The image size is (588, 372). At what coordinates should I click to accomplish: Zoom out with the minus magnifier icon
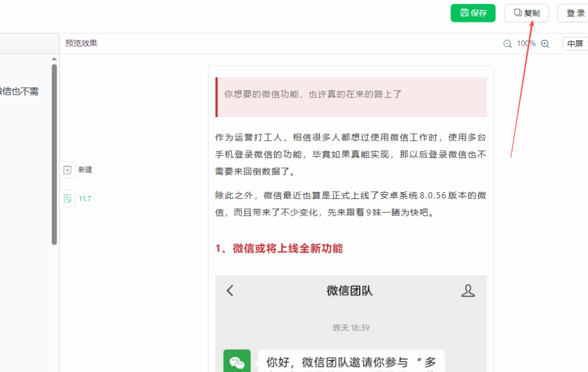point(507,44)
